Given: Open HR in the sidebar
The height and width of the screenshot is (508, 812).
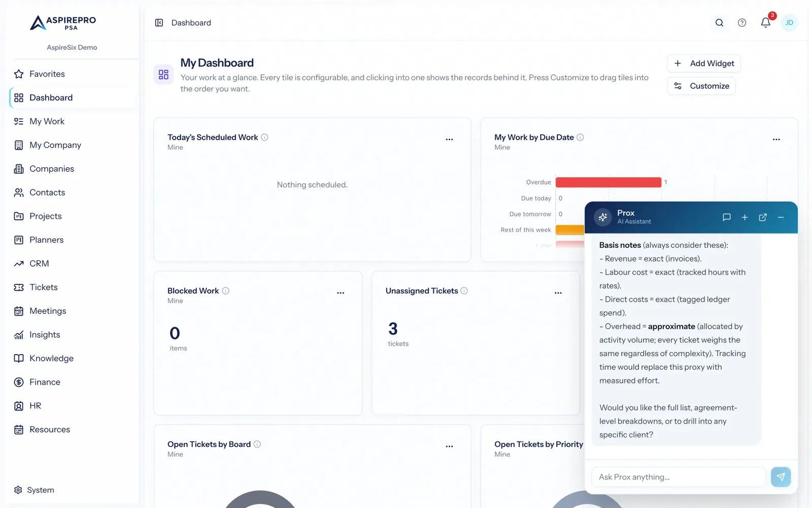Looking at the screenshot, I should click(73, 406).
